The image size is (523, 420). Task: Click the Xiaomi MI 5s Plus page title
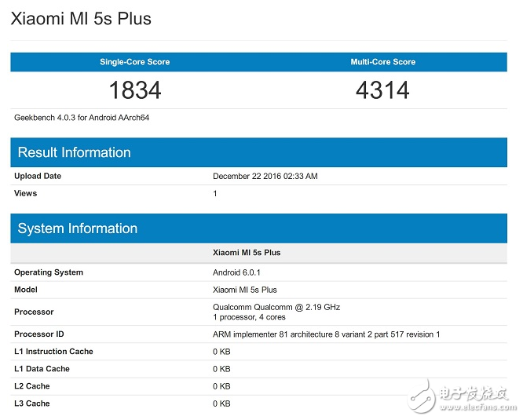(x=81, y=18)
